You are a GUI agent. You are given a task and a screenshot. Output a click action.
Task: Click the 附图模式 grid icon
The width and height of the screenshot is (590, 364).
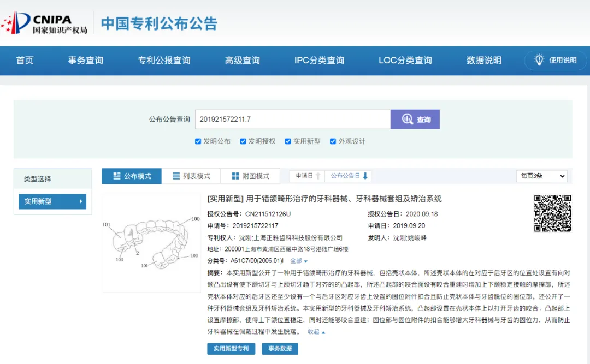[x=235, y=176]
